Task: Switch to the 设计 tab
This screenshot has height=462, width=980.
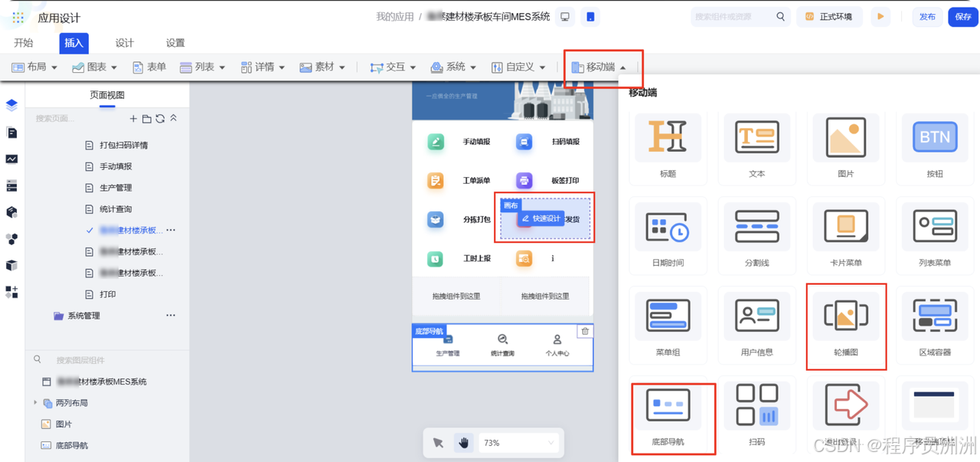Action: [x=124, y=43]
